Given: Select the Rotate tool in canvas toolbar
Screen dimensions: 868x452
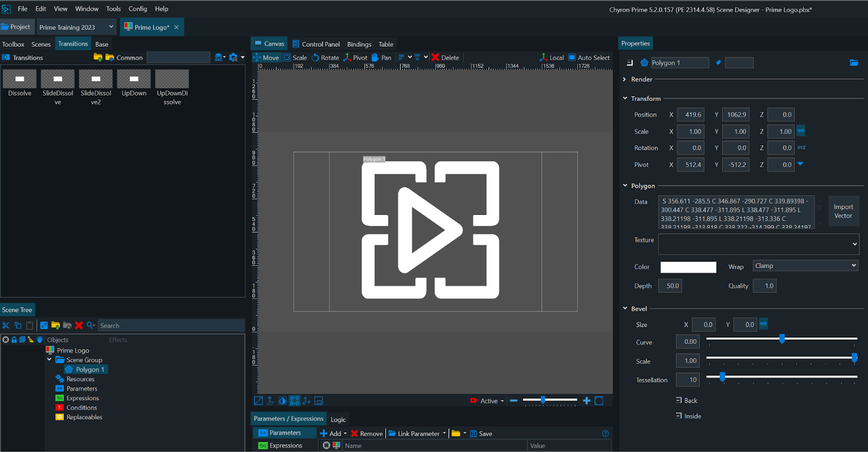Looking at the screenshot, I should (x=325, y=58).
